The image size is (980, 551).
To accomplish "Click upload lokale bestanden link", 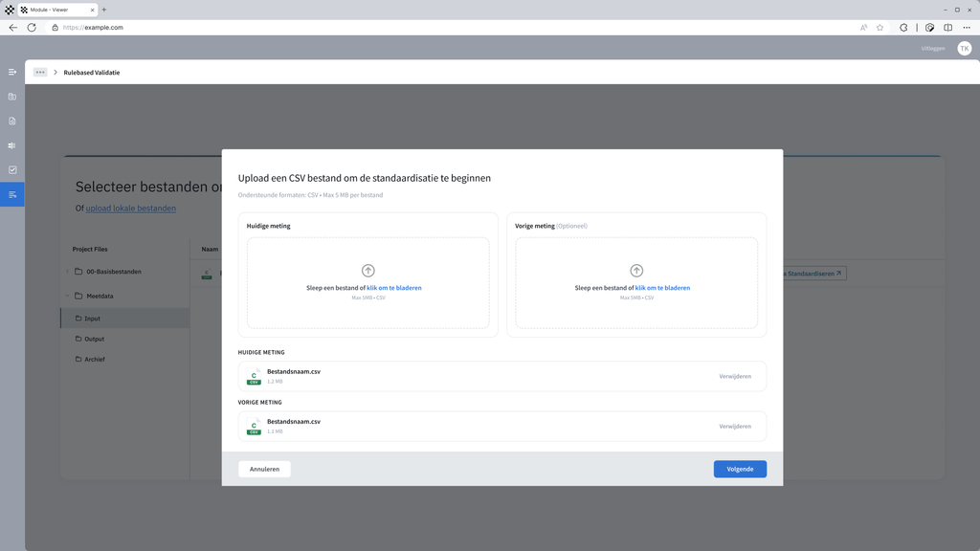I will pyautogui.click(x=130, y=208).
